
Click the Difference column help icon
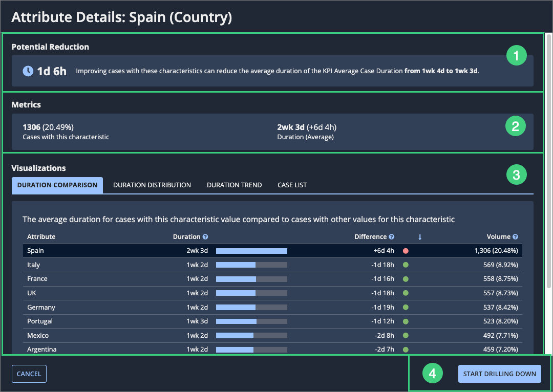pyautogui.click(x=392, y=237)
